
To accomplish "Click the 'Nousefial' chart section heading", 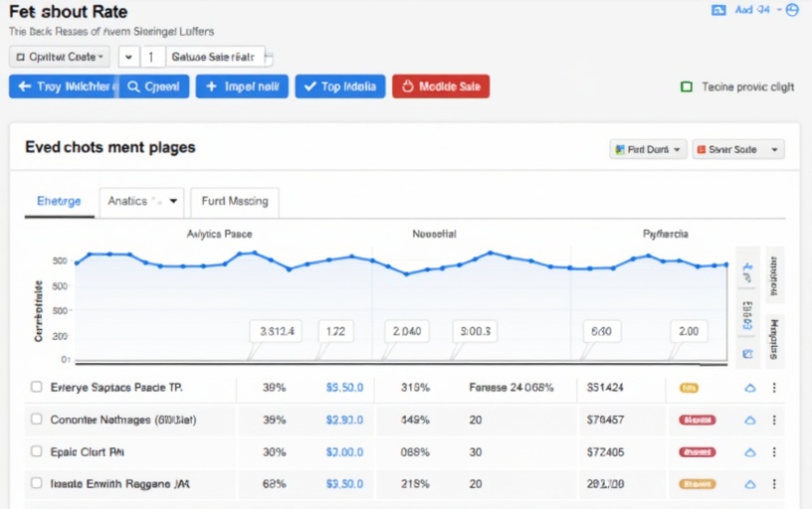I will pos(434,234).
